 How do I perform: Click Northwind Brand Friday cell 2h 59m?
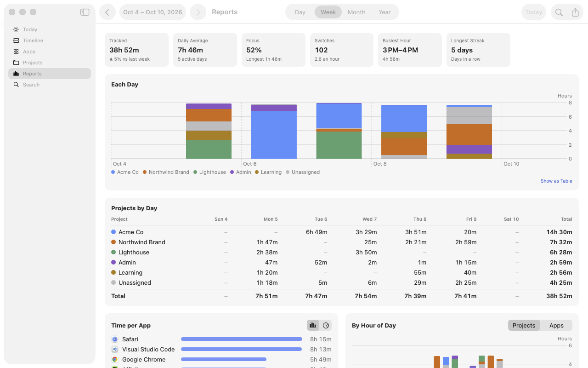(466, 242)
